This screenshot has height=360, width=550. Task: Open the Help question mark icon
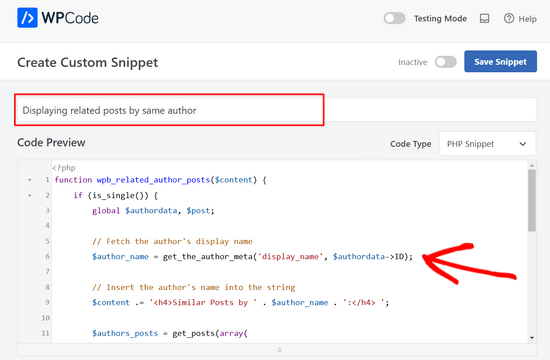click(509, 18)
